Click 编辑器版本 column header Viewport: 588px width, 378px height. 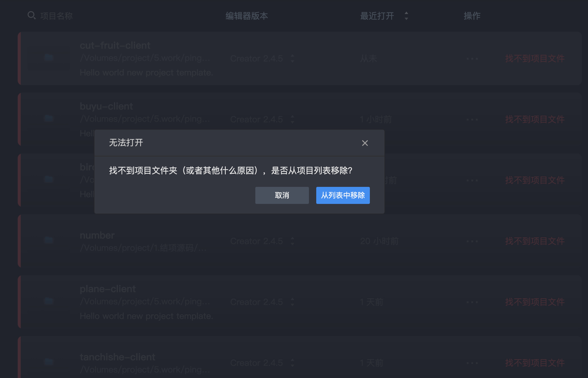coord(246,16)
